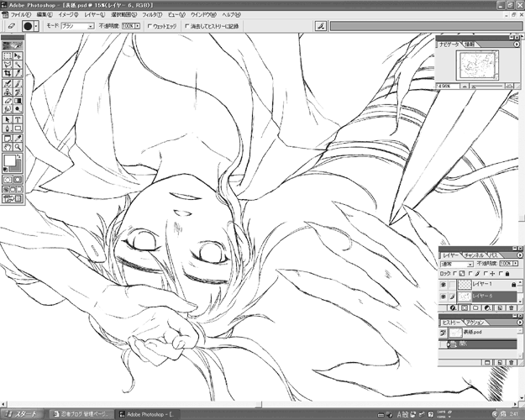Image resolution: width=525 pixels, height=420 pixels.
Task: Delete current state in History panel
Action: (x=511, y=362)
